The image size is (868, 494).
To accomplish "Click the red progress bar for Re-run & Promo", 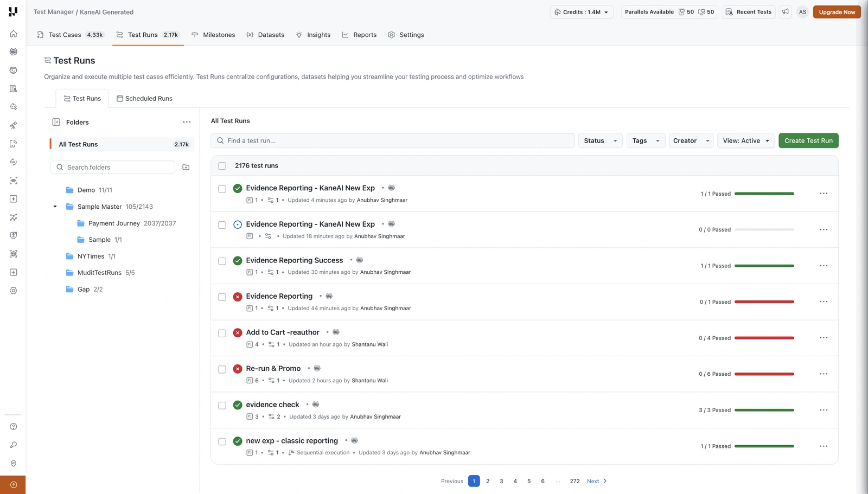I will pos(764,374).
